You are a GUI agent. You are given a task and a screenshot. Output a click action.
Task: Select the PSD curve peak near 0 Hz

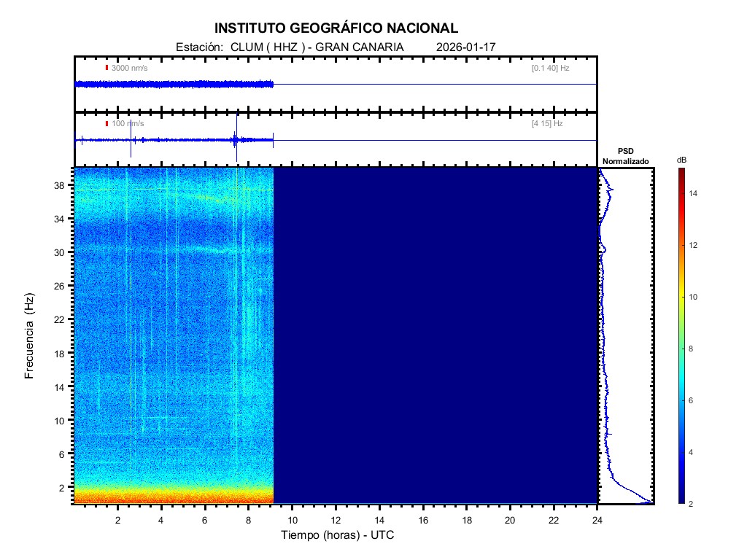click(x=648, y=502)
